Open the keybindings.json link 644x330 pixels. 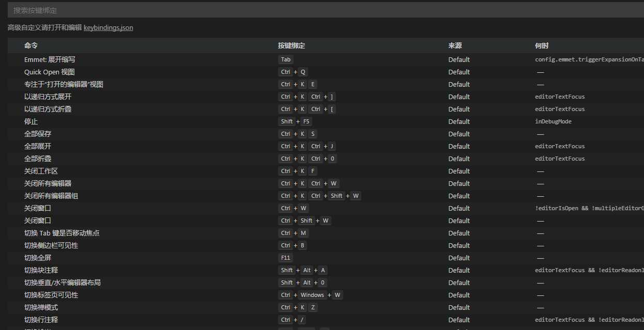(108, 28)
